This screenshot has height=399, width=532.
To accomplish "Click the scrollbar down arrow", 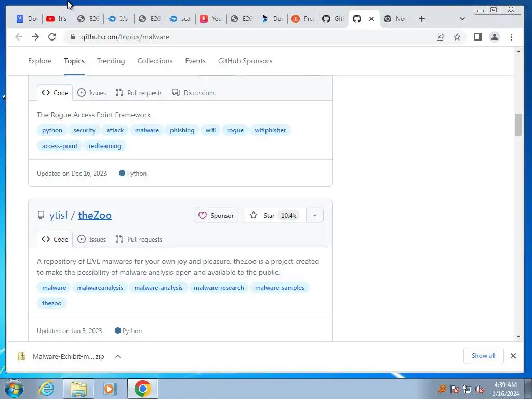I will tap(518, 337).
